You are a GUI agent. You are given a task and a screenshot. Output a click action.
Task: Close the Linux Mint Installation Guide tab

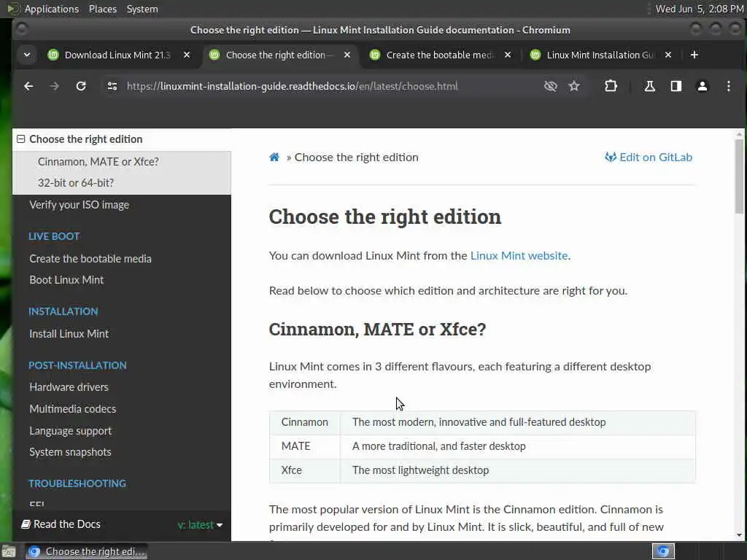coord(668,55)
